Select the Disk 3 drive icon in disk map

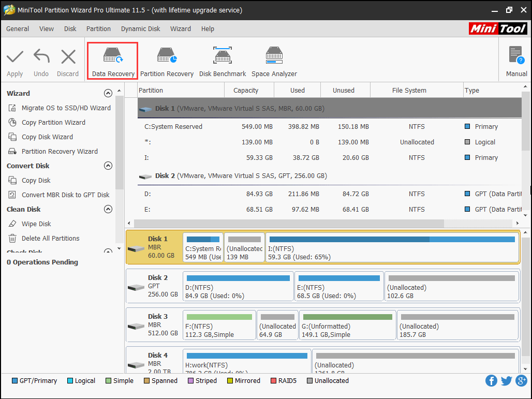[136, 327]
